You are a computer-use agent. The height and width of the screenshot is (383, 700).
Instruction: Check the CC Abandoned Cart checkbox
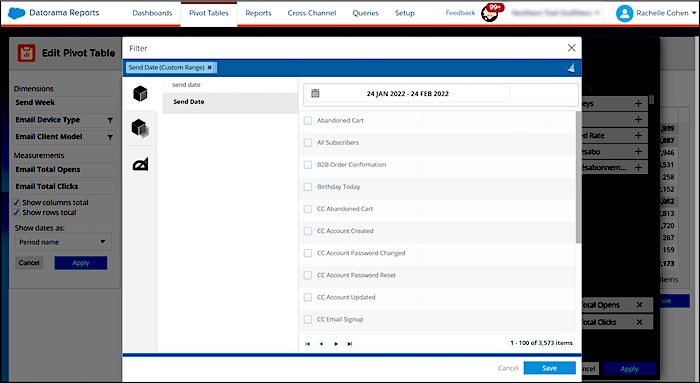[x=308, y=209]
